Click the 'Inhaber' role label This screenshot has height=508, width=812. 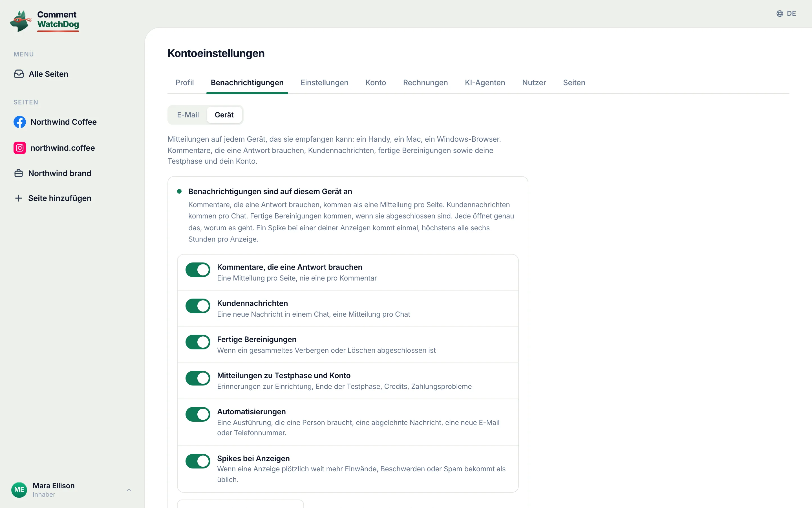click(44, 494)
